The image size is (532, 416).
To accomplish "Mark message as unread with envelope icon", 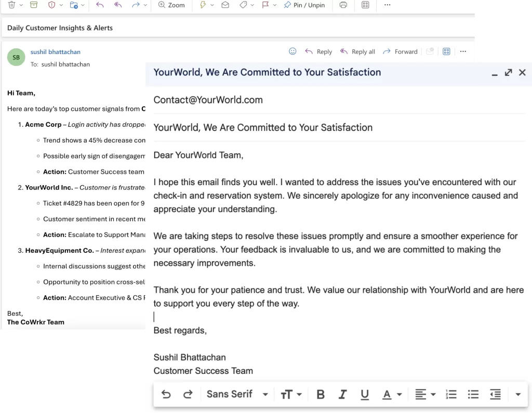I will [x=225, y=5].
